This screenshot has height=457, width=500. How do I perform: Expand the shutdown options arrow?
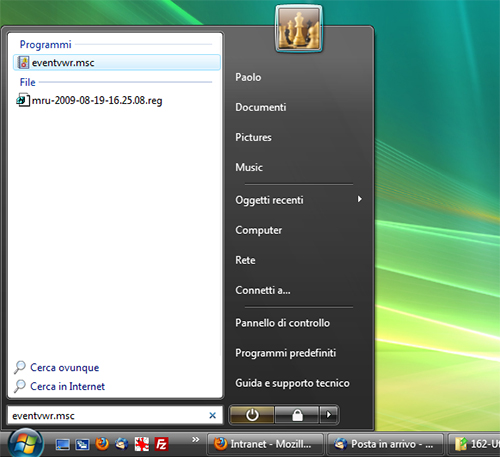(329, 415)
